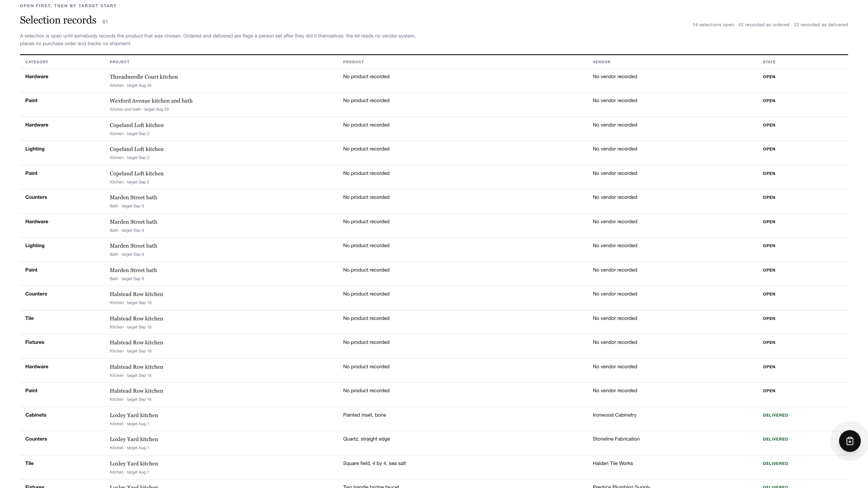Image resolution: width=868 pixels, height=488 pixels.
Task: Click Stoneline Fabrication vendor
Action: (616, 439)
